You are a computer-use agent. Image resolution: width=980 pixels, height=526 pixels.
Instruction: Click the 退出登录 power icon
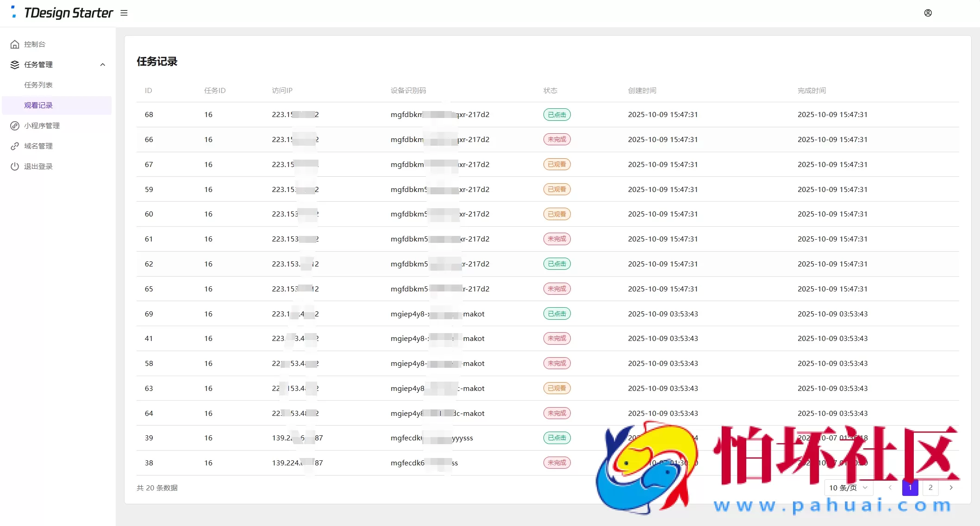[x=15, y=167]
